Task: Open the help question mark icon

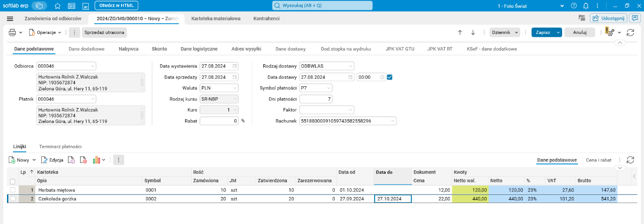Action: (574, 6)
